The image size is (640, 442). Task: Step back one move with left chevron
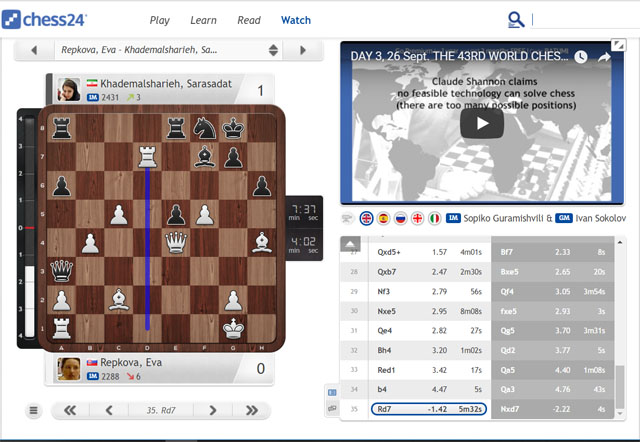pos(109,410)
